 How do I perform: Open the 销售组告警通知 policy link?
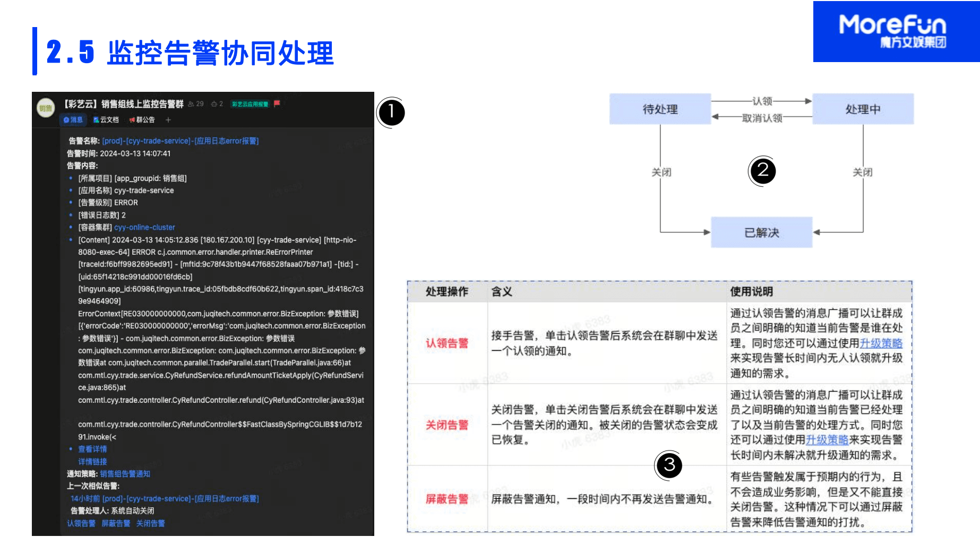pyautogui.click(x=125, y=474)
